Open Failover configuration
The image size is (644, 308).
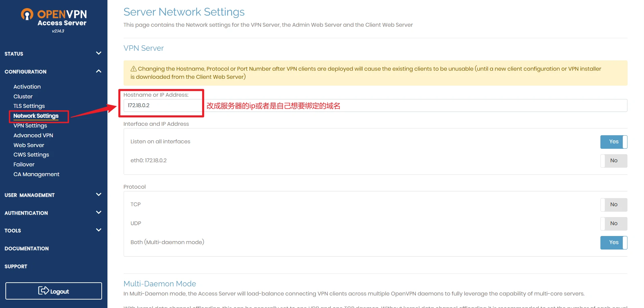pyautogui.click(x=24, y=165)
